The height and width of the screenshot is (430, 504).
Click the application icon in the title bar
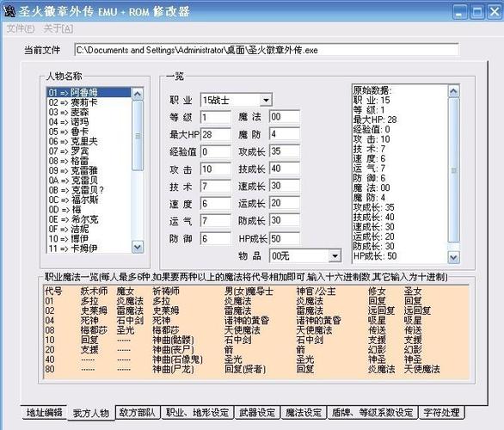(x=9, y=11)
